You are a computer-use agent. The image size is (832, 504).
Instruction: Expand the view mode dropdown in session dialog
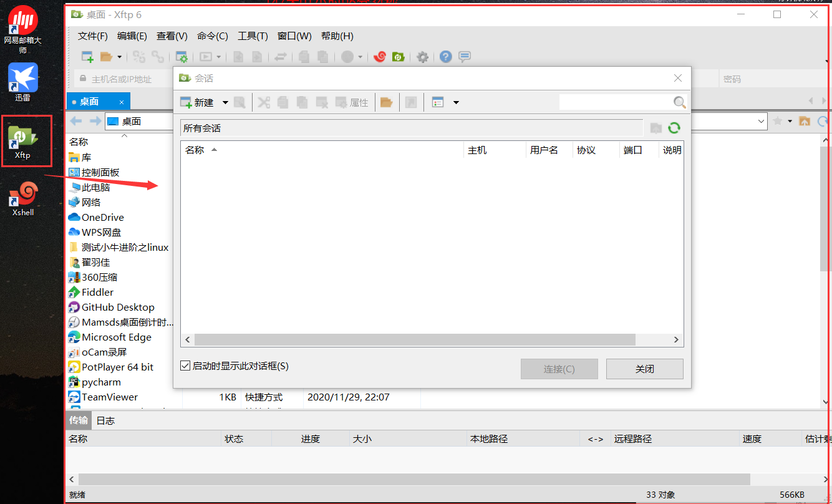pos(456,102)
